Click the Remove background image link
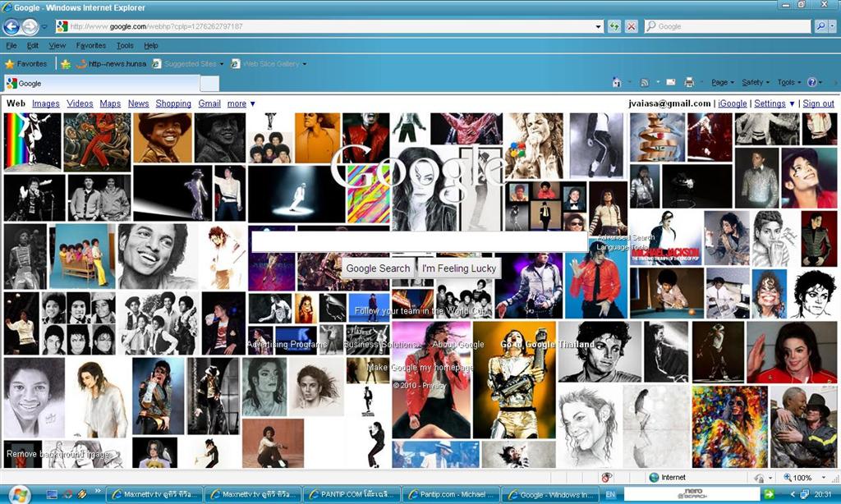 (59, 454)
